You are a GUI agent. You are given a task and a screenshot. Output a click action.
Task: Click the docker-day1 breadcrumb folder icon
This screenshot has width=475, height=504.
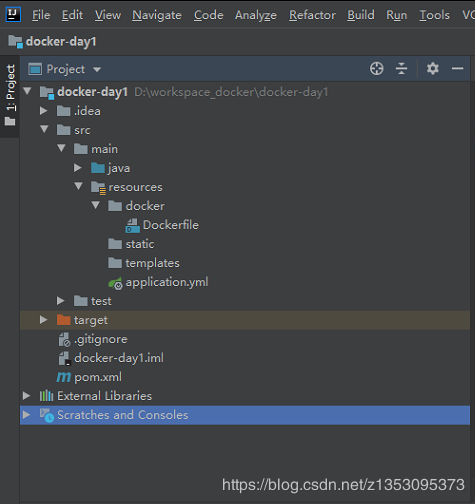click(x=16, y=42)
